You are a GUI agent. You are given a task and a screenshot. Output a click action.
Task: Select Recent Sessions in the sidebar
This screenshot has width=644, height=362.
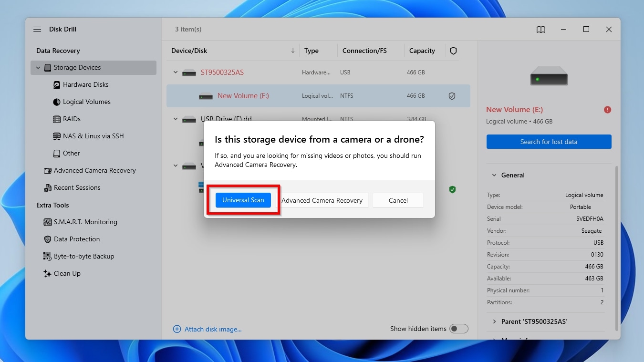(x=78, y=187)
